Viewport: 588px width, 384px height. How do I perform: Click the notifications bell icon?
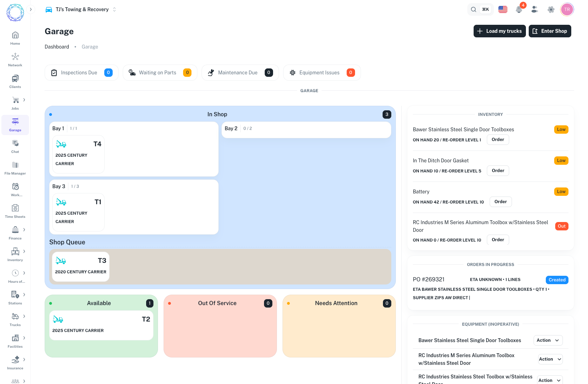pos(519,9)
